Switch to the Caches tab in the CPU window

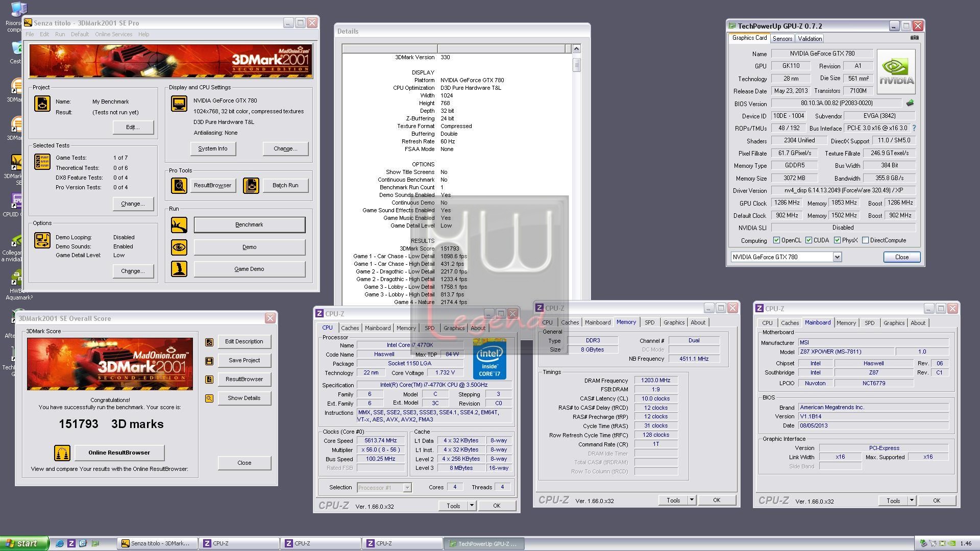(x=350, y=328)
